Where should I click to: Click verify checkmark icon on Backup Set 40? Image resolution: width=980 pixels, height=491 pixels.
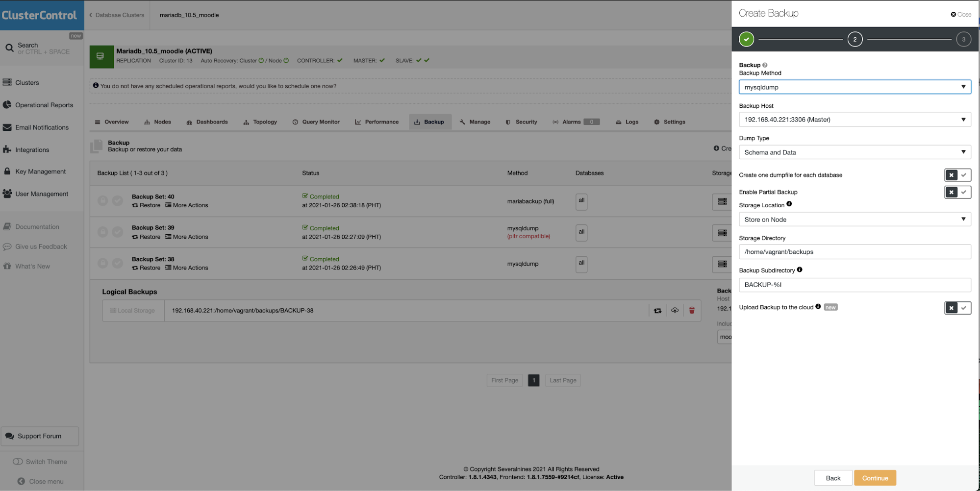(118, 200)
